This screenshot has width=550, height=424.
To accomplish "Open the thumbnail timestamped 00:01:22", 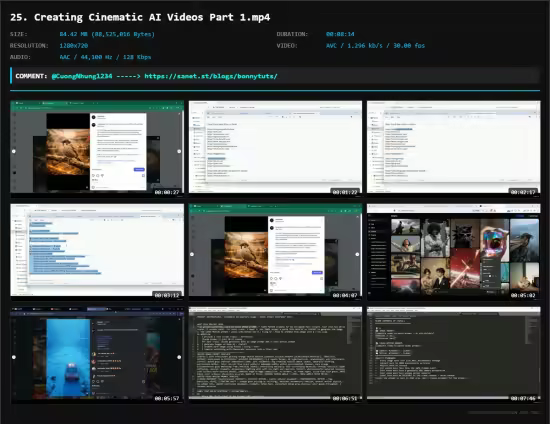I will coord(275,148).
